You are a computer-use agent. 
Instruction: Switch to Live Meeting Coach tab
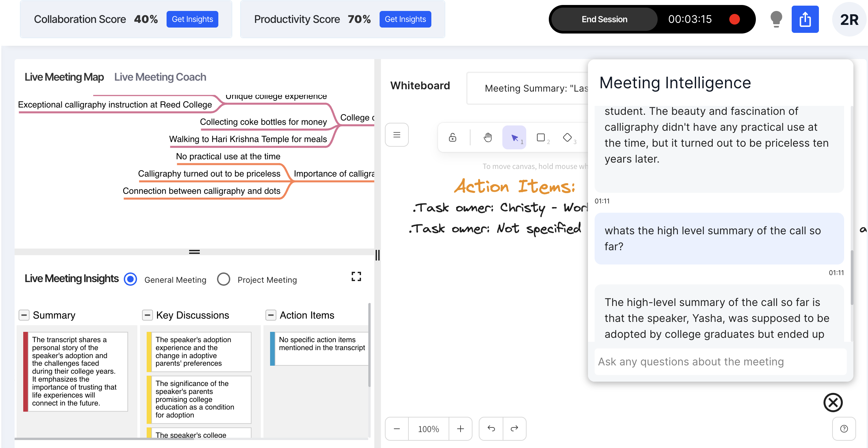click(160, 77)
